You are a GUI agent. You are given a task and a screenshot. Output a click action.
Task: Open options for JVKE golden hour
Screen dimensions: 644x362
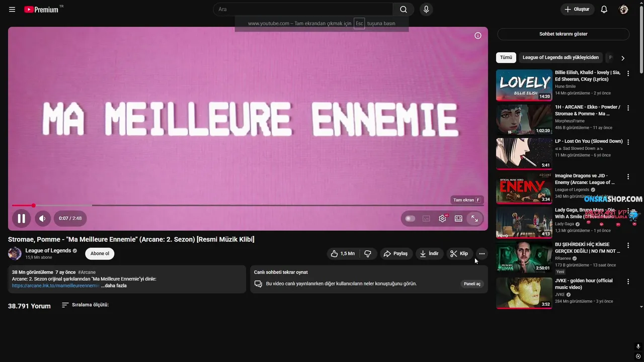628,282
